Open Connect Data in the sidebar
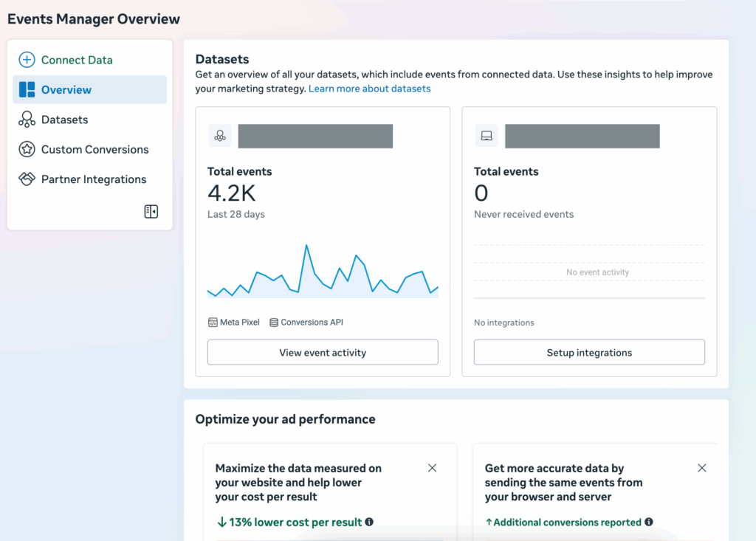Screen dimensions: 756x541 coord(89,60)
